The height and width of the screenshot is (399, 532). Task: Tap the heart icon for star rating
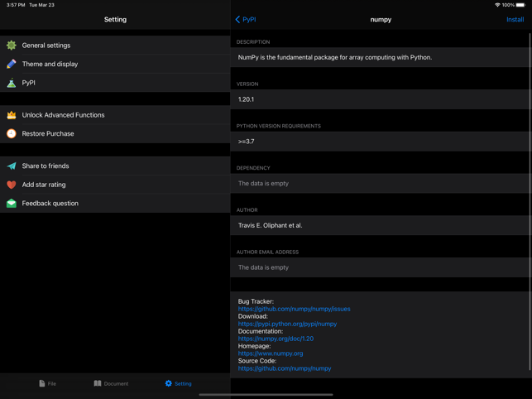tap(12, 185)
